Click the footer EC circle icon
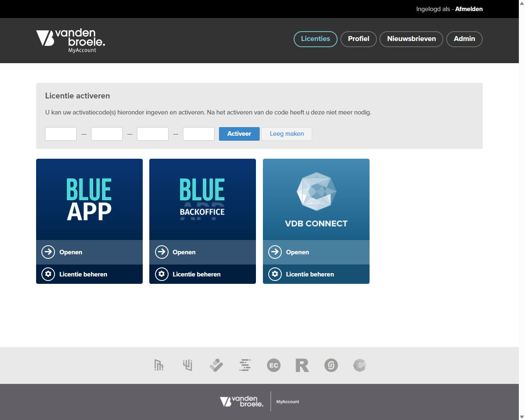Screen dimensions: 525x420 [274, 365]
